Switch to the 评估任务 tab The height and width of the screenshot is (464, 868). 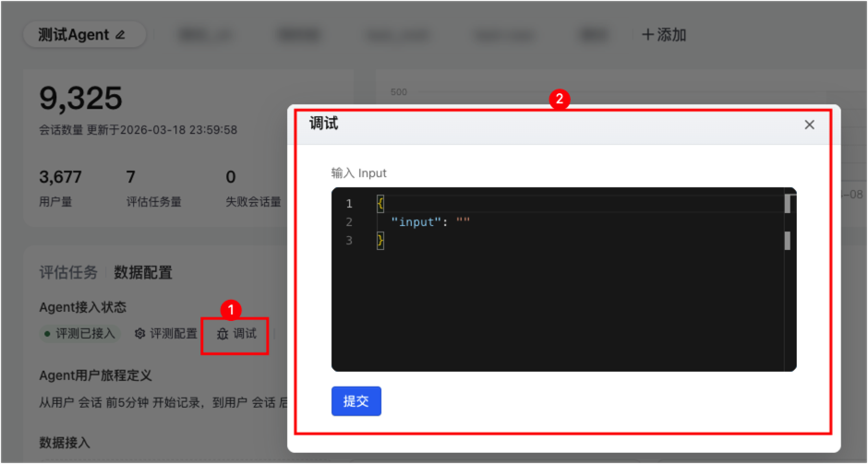tap(68, 272)
